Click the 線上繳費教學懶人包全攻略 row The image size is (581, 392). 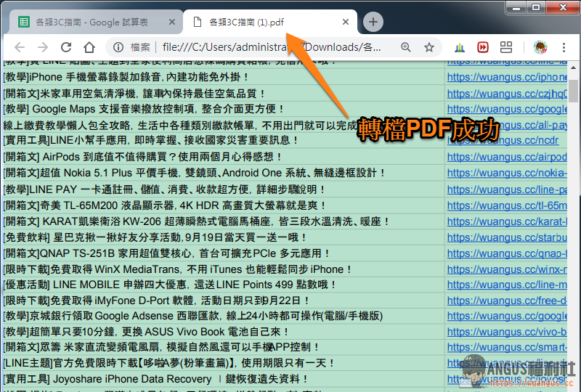click(x=180, y=126)
